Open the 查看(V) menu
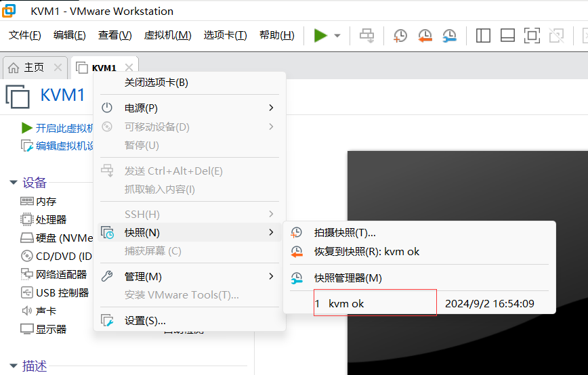This screenshot has width=588, height=375. 114,35
